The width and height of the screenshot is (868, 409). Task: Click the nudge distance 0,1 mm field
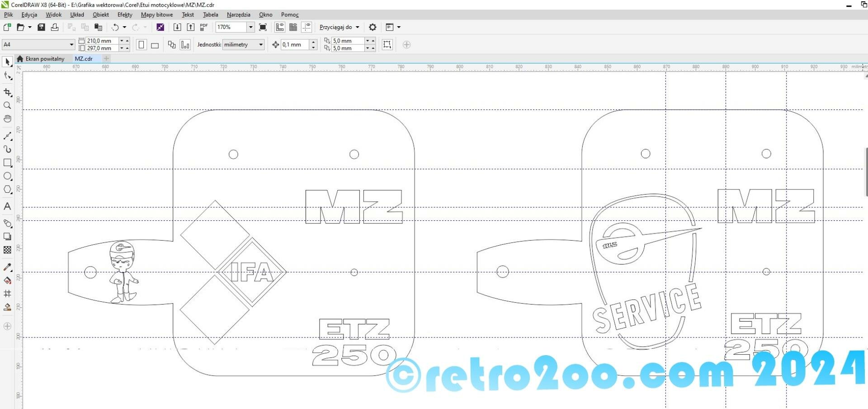tap(295, 44)
